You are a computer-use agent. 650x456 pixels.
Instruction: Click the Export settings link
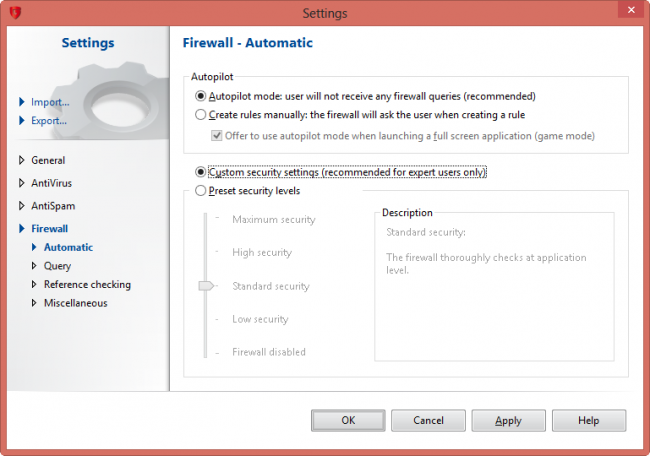click(50, 121)
